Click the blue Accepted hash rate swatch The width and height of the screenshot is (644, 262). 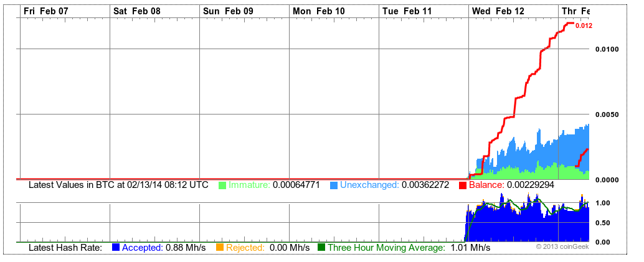(x=116, y=247)
